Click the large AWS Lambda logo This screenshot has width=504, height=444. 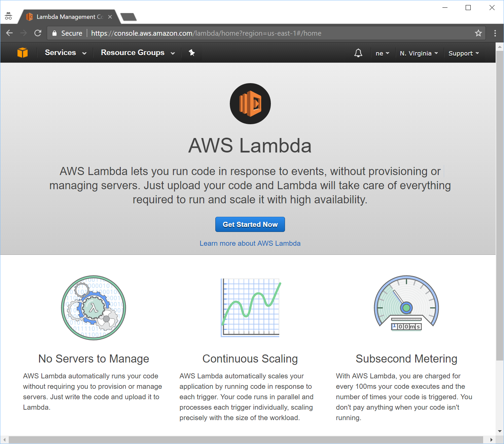click(x=250, y=104)
